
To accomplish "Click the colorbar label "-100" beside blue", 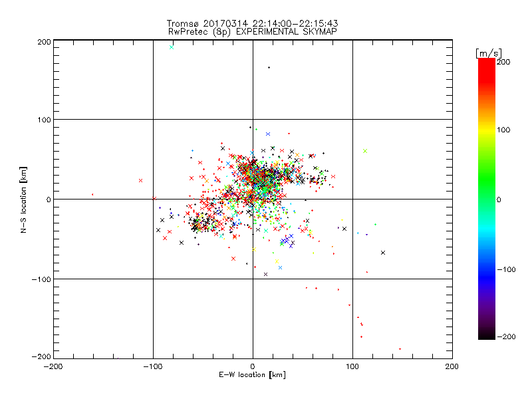I will coord(506,269).
